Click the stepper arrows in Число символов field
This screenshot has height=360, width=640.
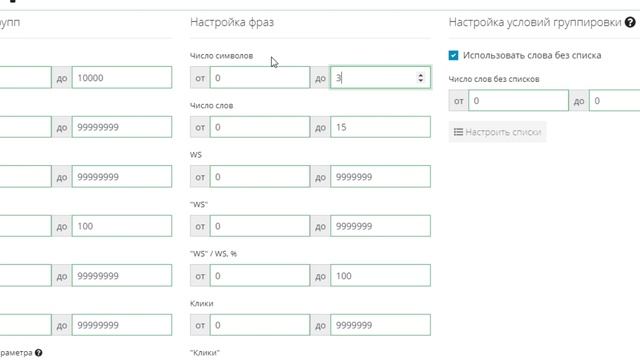point(420,78)
